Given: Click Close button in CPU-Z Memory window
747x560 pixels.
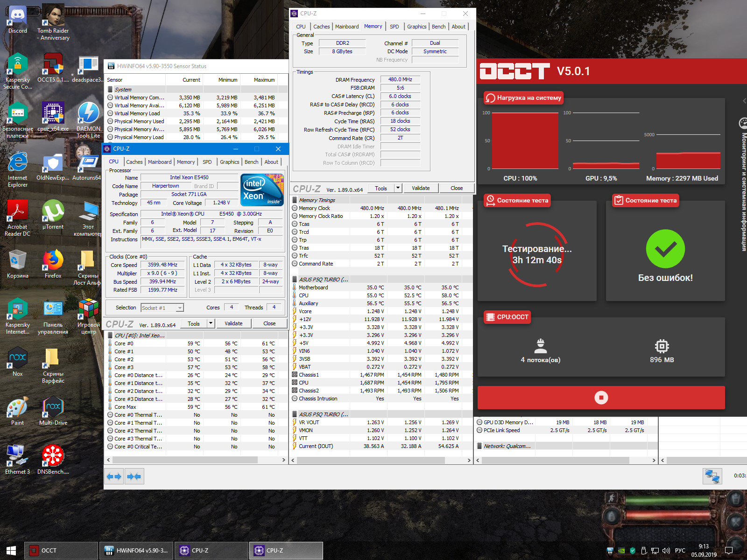Looking at the screenshot, I should [x=457, y=188].
